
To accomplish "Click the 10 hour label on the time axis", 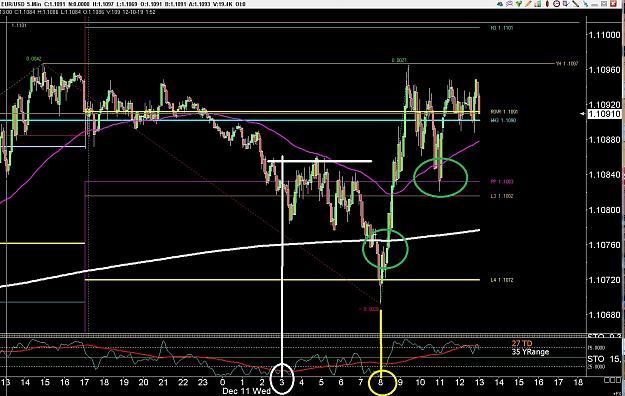I will (420, 382).
